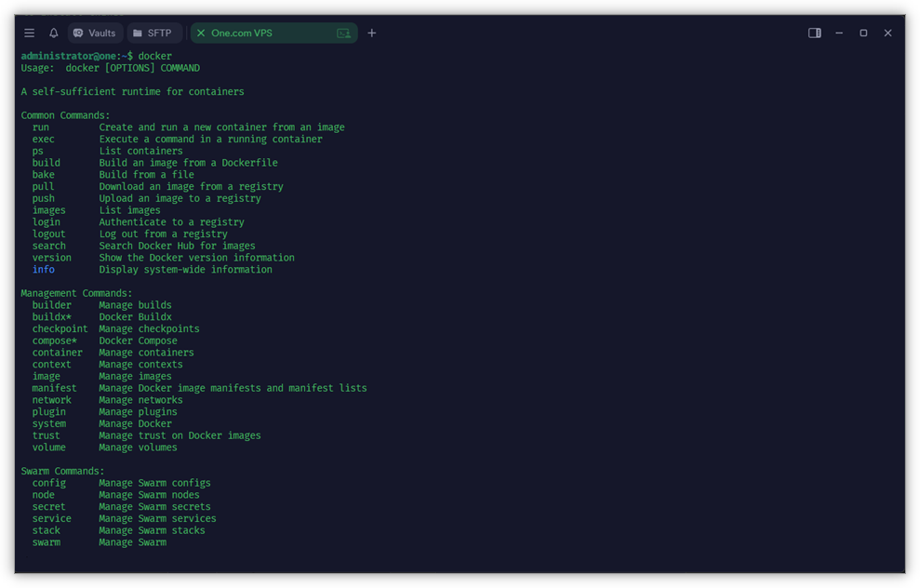
Task: Click the host screen icon inside One.com VPS tab
Action: 343,33
